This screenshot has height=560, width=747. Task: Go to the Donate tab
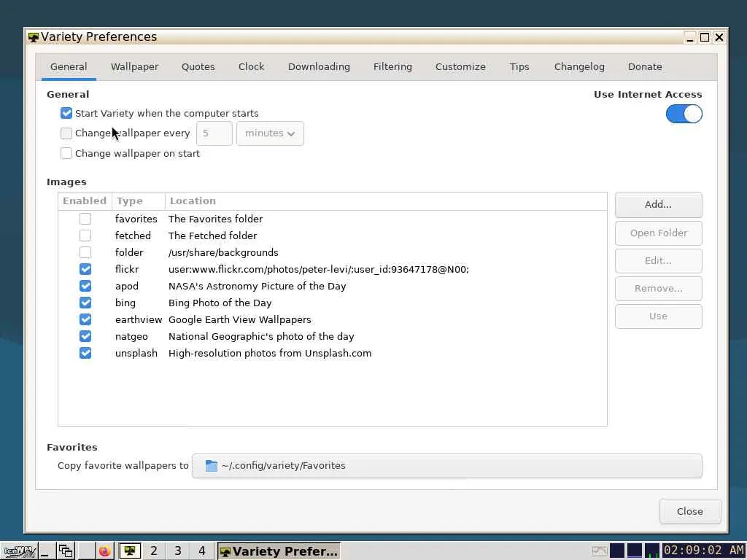click(645, 66)
